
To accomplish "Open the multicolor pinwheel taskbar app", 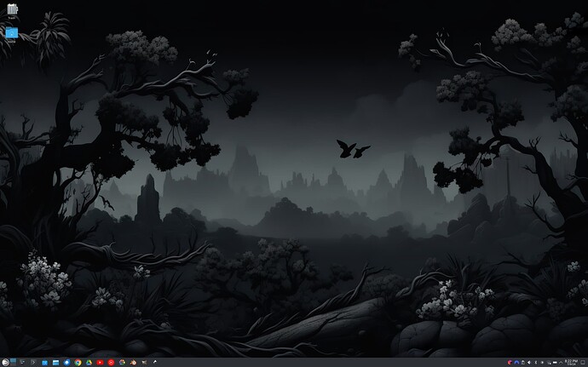I will (x=122, y=362).
